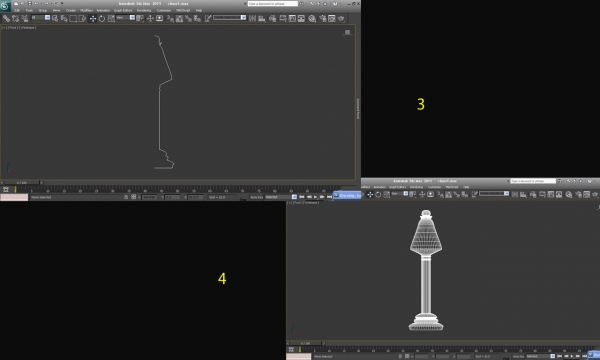Open Graph Editors menu in top window
The width and height of the screenshot is (600, 360).
123,10
